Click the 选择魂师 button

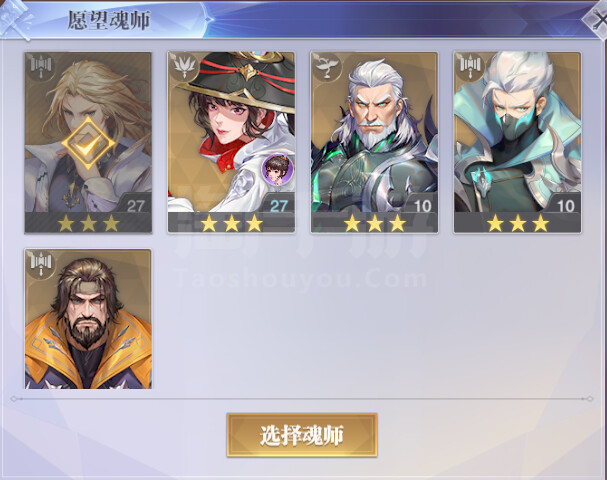[302, 435]
